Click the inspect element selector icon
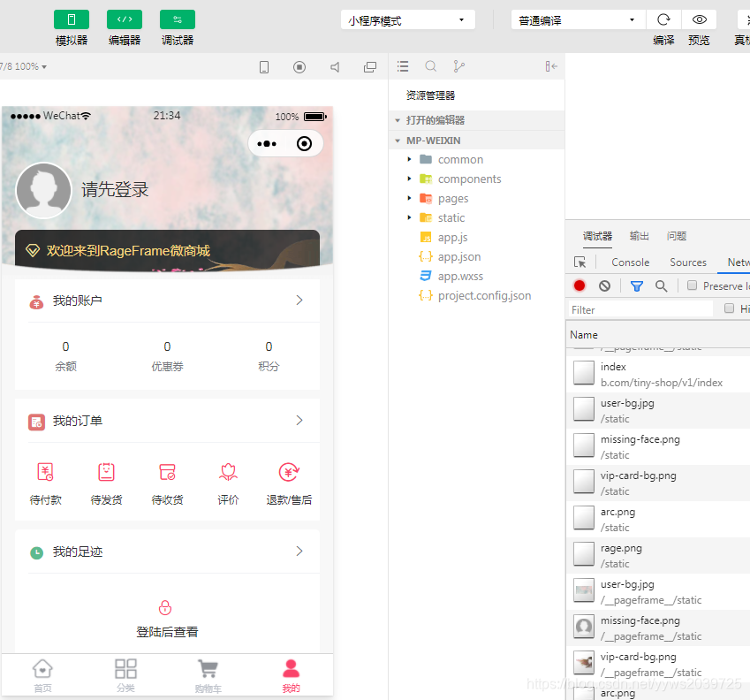 click(580, 262)
